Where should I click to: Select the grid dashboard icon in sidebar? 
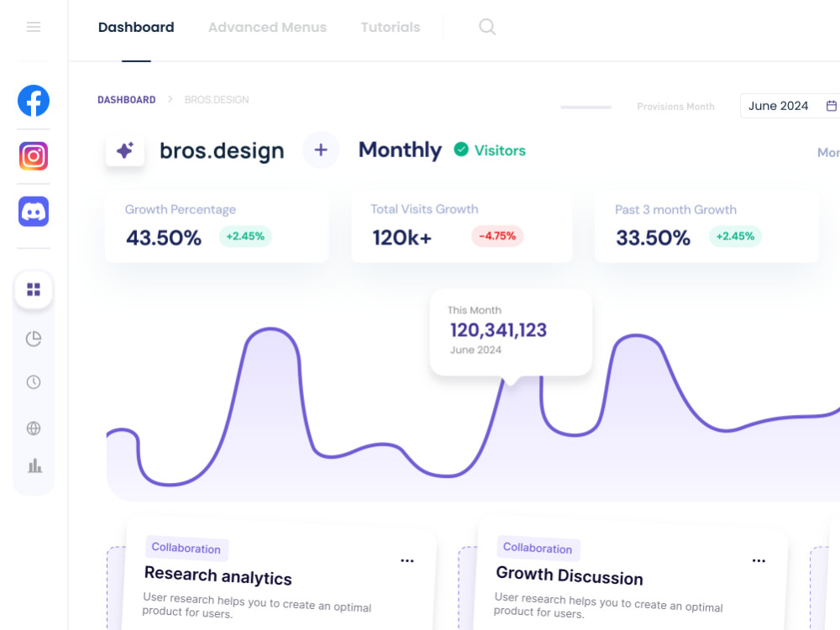(34, 289)
